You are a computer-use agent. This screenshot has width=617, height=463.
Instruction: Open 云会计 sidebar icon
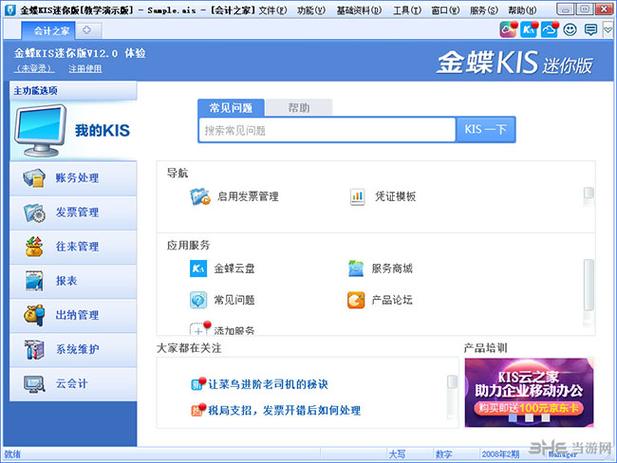click(34, 384)
